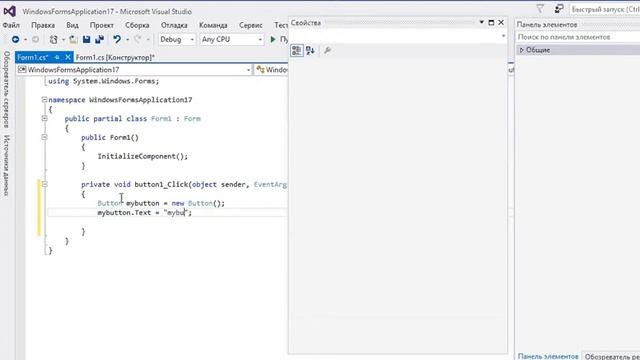Open the Команда menu
640x360 pixels.
pyautogui.click(x=213, y=25)
